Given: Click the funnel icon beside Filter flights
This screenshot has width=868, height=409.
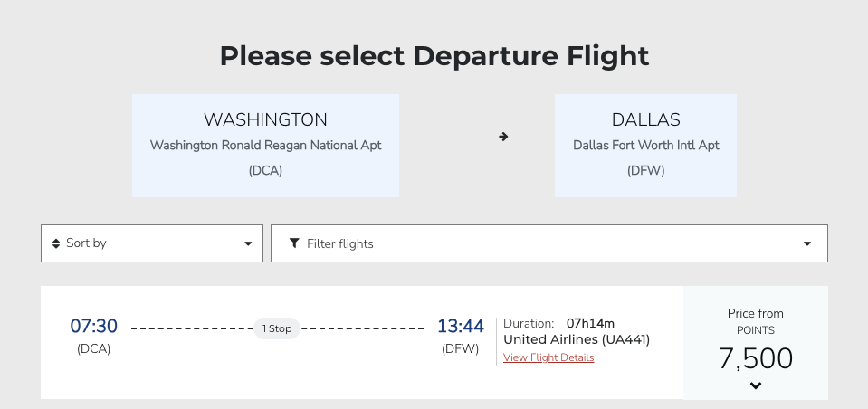Looking at the screenshot, I should (x=294, y=243).
